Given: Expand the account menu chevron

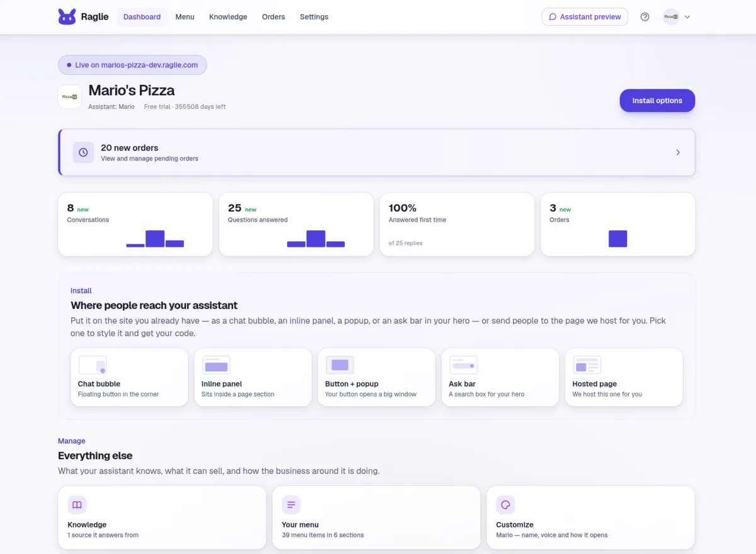Looking at the screenshot, I should point(687,17).
